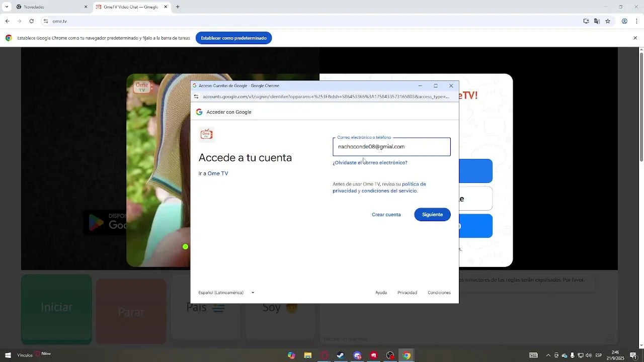The width and height of the screenshot is (644, 362).
Task: Click the Google Play badge on OmeTV page
Action: point(105,222)
